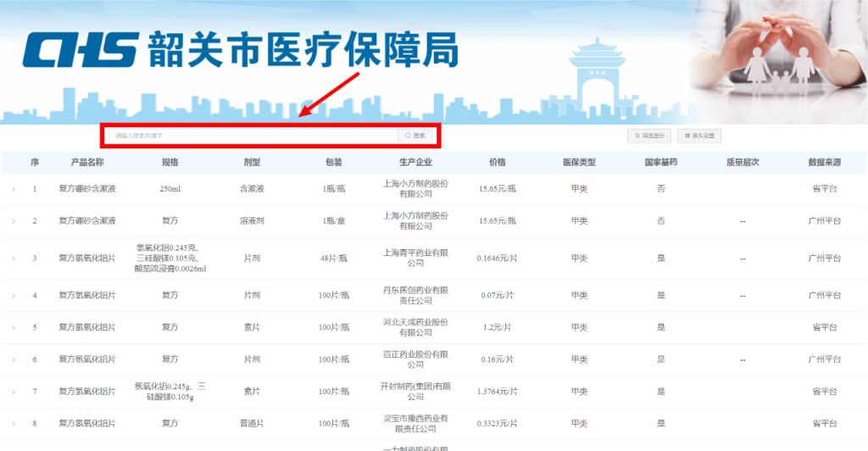Click the 序 column header
Image resolution: width=868 pixels, height=451 pixels.
tap(35, 162)
